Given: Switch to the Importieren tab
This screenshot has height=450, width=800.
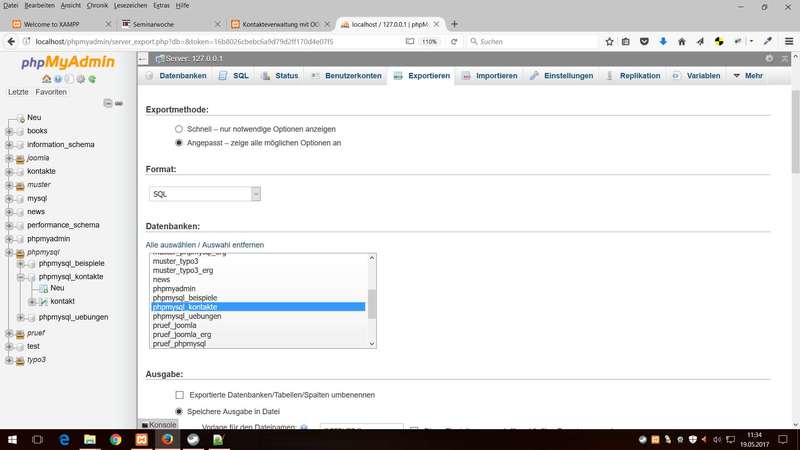Looking at the screenshot, I should [x=490, y=76].
